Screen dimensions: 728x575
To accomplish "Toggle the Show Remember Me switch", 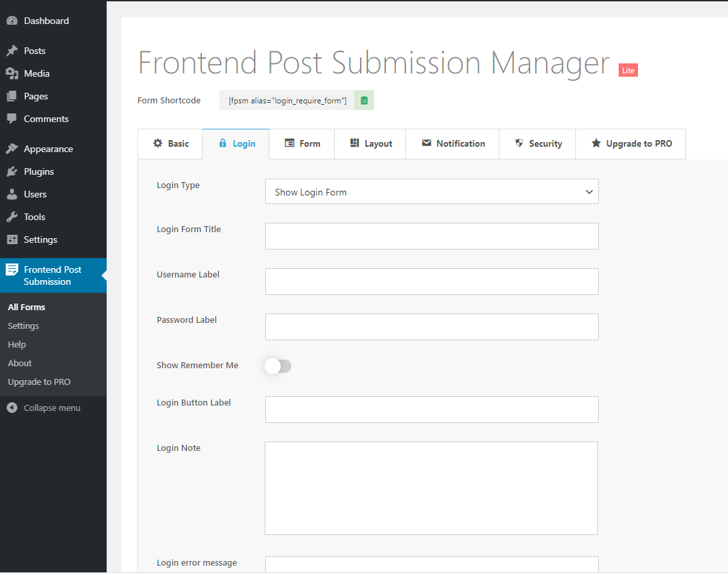I will 278,366.
